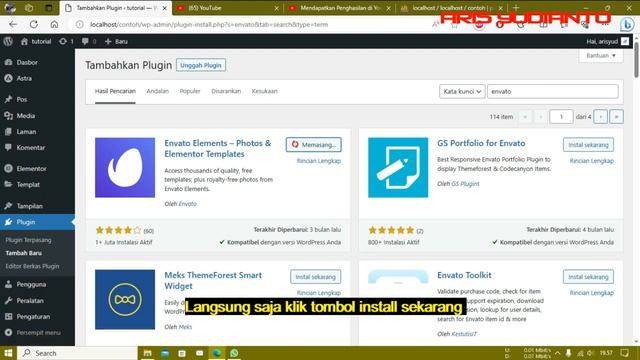Viewport: 640px width, 360px height.
Task: Click the GS Portfolio plugin thumbnail
Action: click(398, 167)
